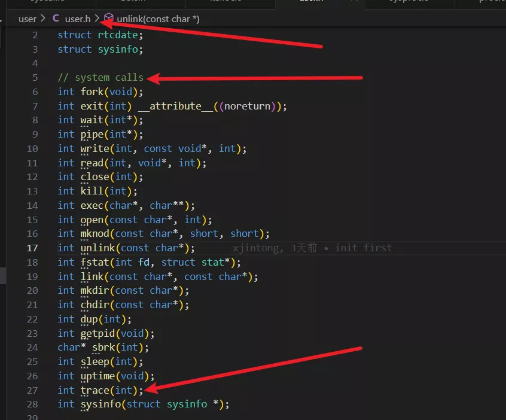Click the unlink symbol cube icon in breadcrumb

click(108, 19)
